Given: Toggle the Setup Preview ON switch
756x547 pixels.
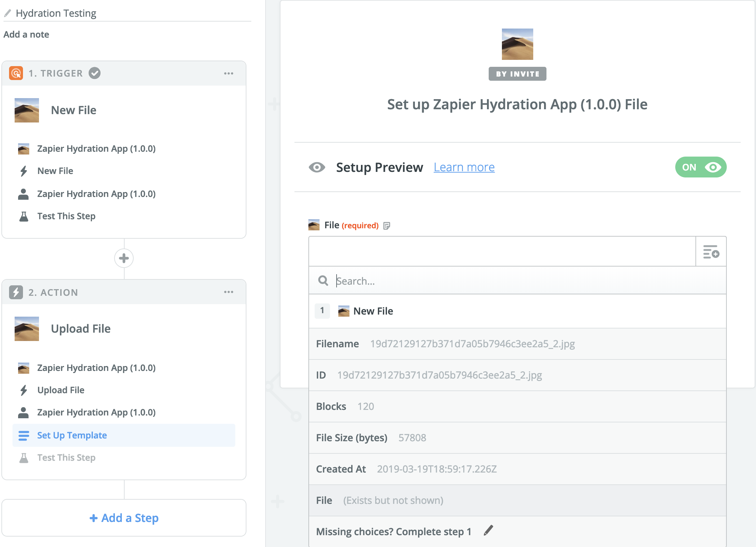Looking at the screenshot, I should [701, 167].
